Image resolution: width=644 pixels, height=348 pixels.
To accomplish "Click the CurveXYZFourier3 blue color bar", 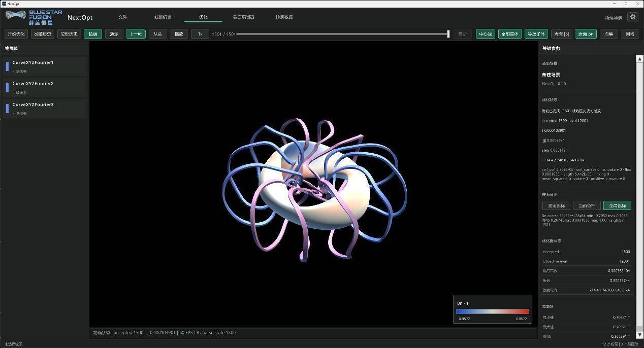I will click(7, 108).
